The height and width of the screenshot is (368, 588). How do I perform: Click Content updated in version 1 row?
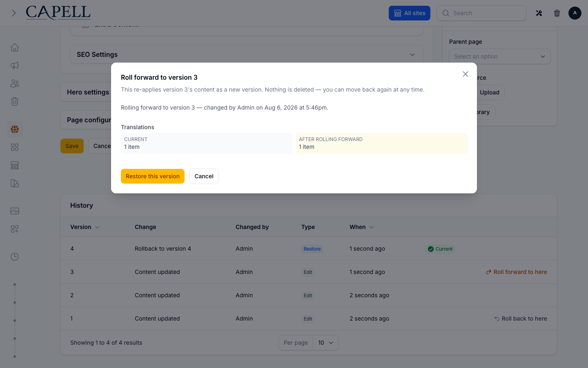click(x=157, y=319)
